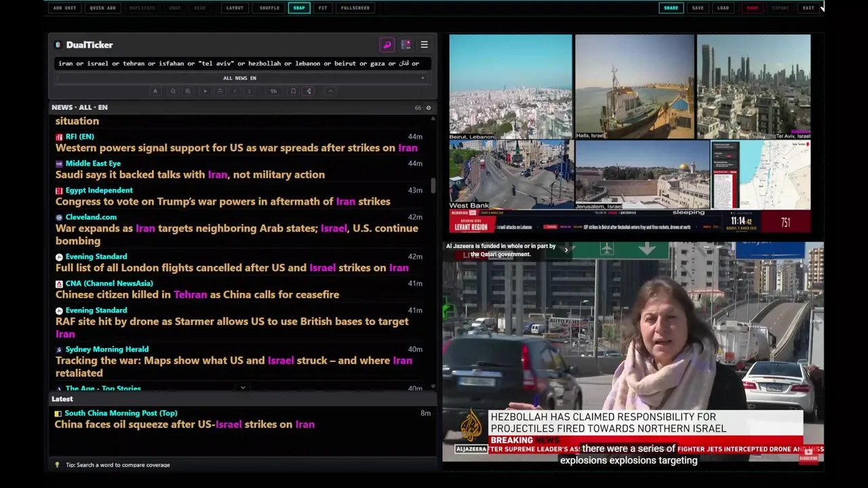868x488 pixels.
Task: Click the LOAD button
Action: (x=724, y=7)
